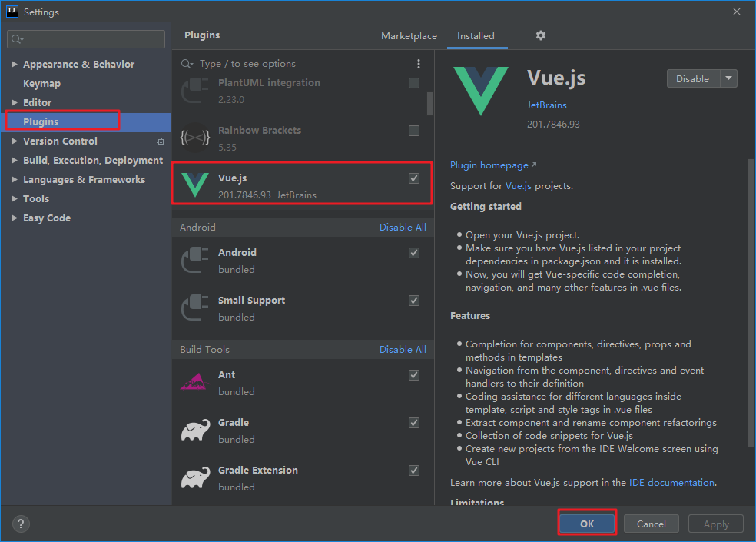Screen dimensions: 756x542
Task: Open the plugin list three-dot options menu
Action: click(x=419, y=64)
